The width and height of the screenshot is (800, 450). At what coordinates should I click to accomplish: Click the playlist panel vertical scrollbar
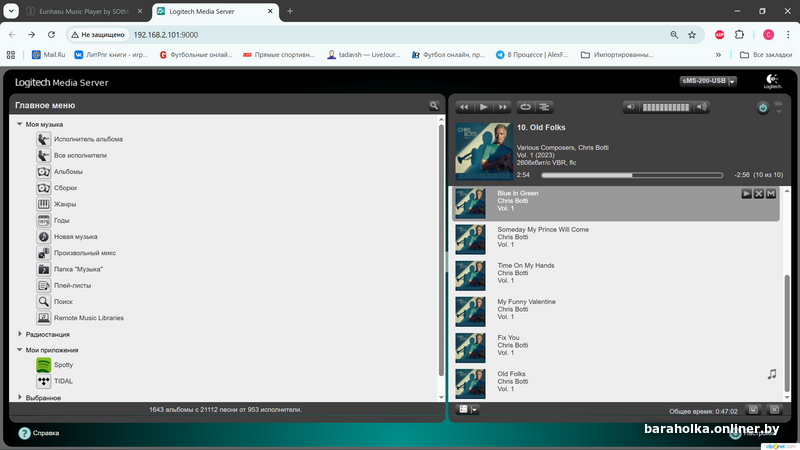(787, 334)
